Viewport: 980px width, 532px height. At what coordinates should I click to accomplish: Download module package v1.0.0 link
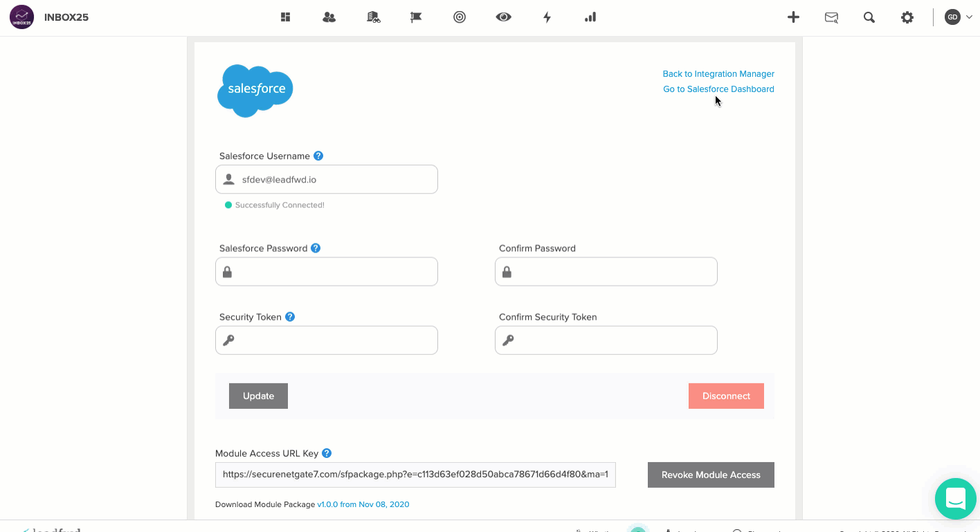point(363,504)
